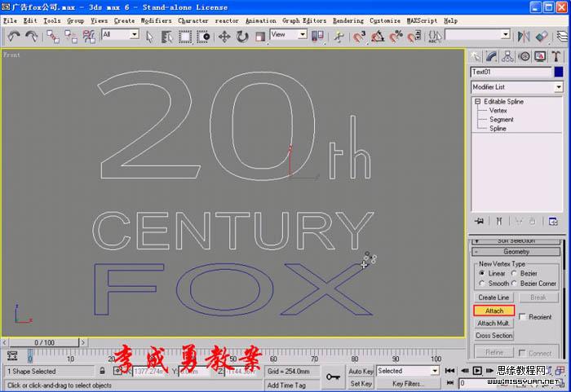Toggle the Percent Snap icon
The width and height of the screenshot is (571, 392).
(396, 37)
